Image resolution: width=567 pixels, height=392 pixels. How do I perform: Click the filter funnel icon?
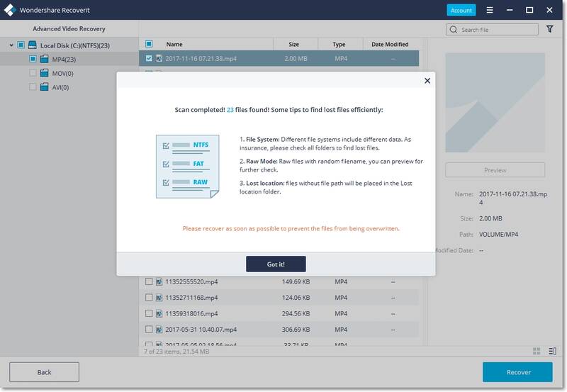(550, 30)
